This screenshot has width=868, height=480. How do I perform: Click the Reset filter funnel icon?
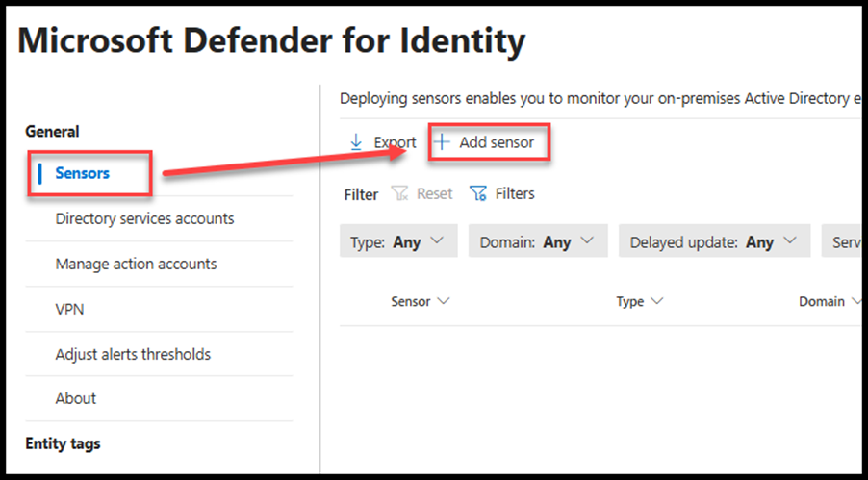coord(399,193)
